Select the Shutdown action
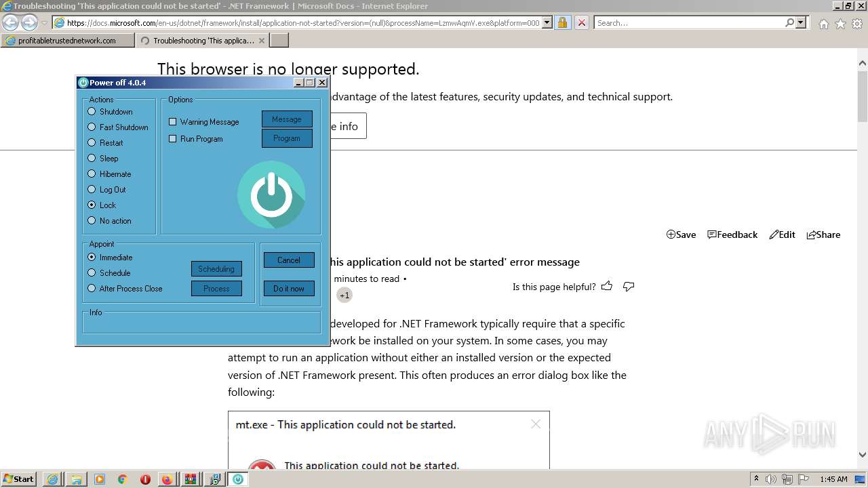This screenshot has height=488, width=868. [111, 112]
